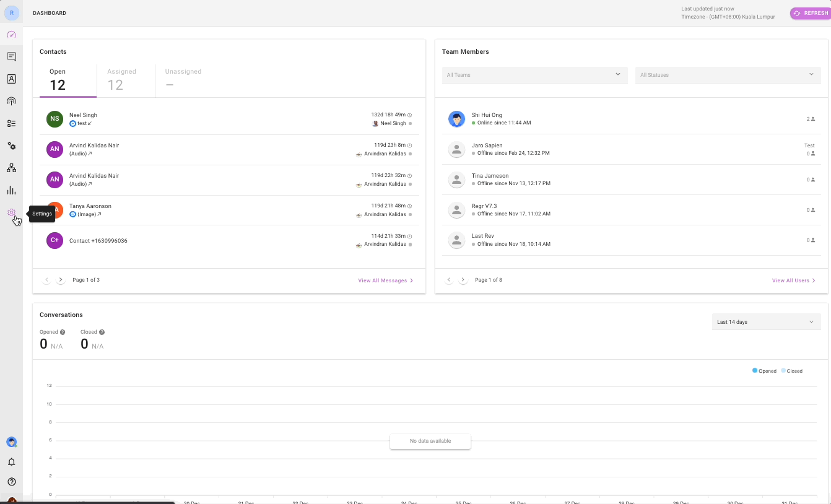
Task: Switch to the Unassigned contacts tab
Action: (x=183, y=79)
